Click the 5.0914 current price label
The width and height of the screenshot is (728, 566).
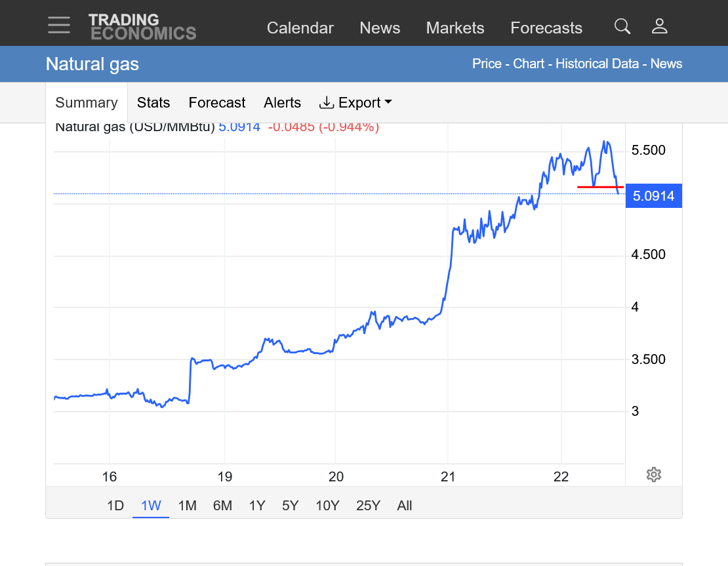pyautogui.click(x=653, y=196)
